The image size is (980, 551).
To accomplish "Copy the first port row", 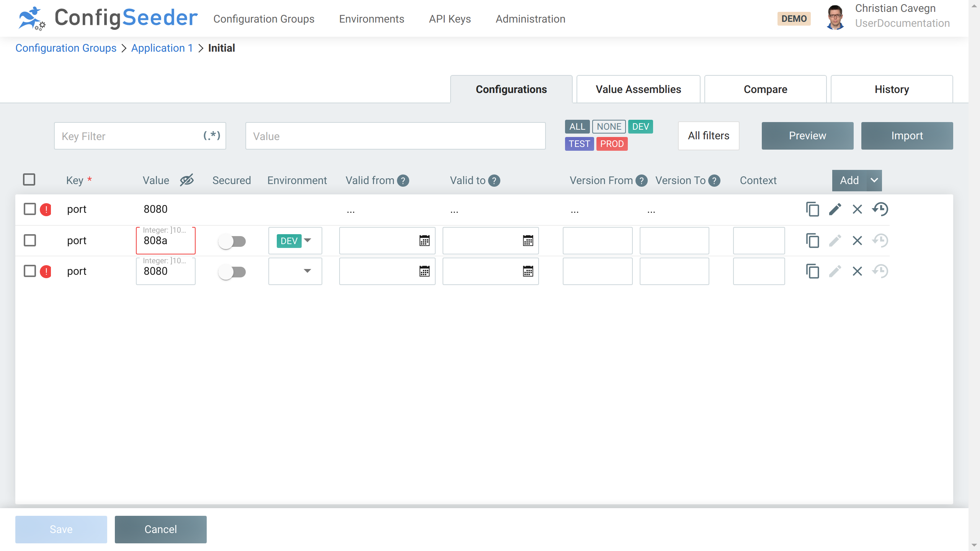I will click(x=812, y=209).
